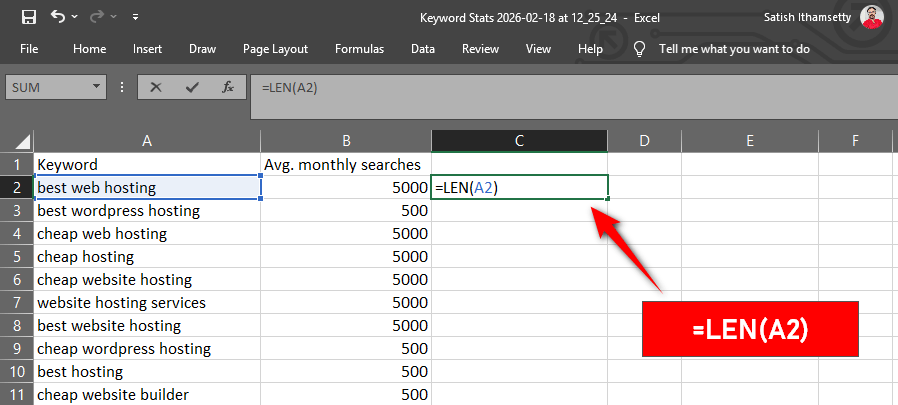898x405 pixels.
Task: Expand the Name Box dropdown arrow
Action: coord(96,88)
